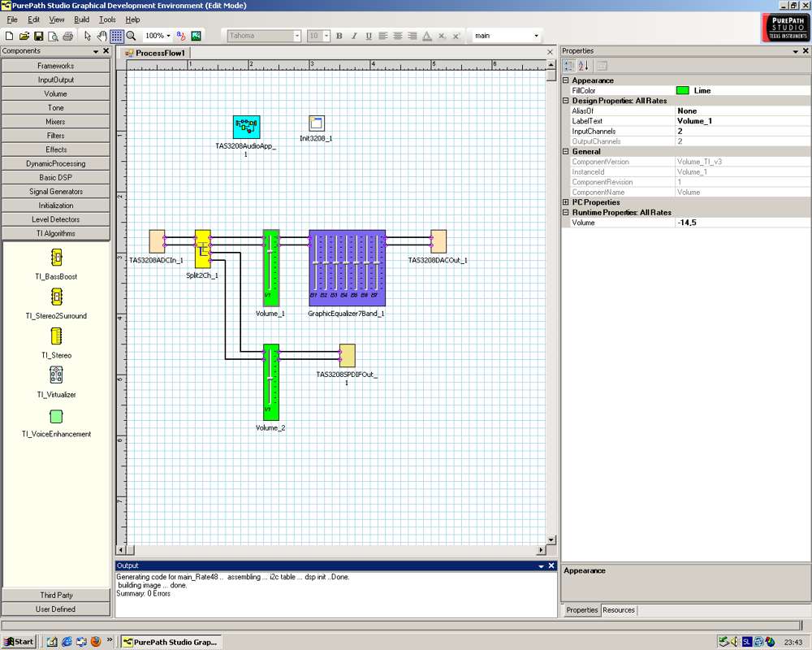This screenshot has height=650, width=812.
Task: Select the TAS3208SPDIFOut_1 block
Action: pyautogui.click(x=348, y=356)
